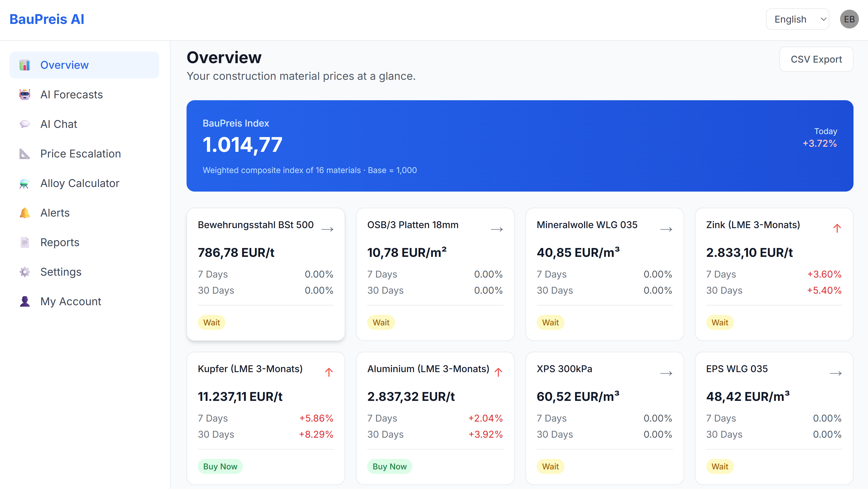868x489 pixels.
Task: Open the Overview section icon in sidebar
Action: (x=24, y=65)
